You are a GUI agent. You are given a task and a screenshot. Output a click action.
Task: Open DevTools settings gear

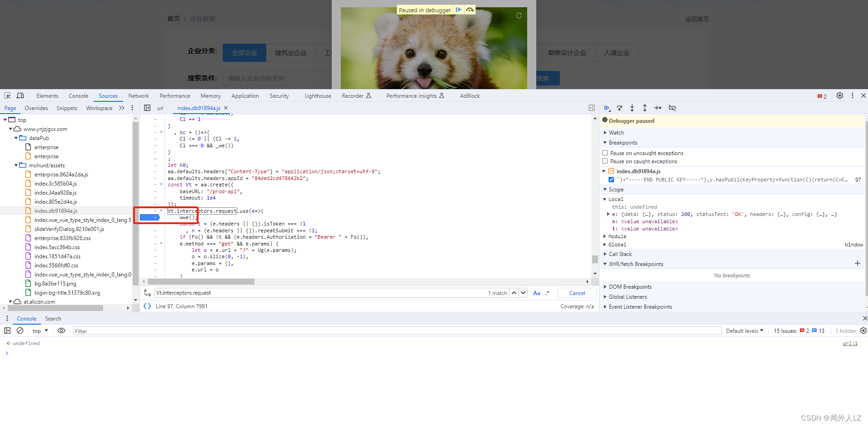point(840,95)
